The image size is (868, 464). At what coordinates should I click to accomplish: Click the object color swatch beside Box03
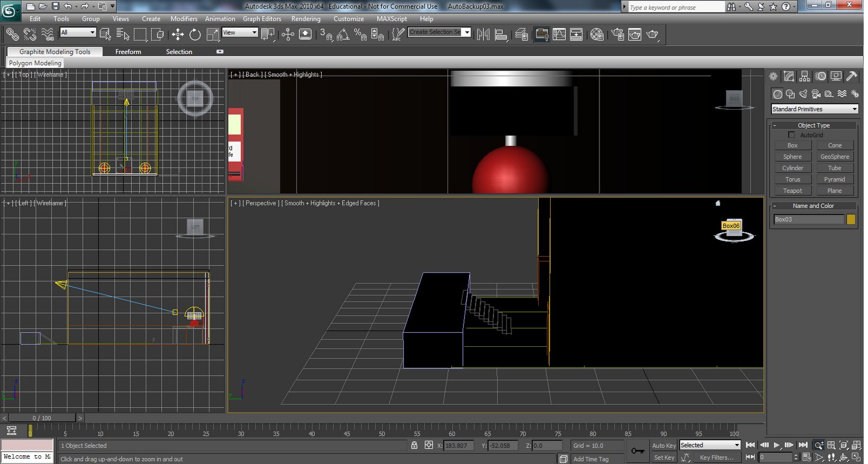[x=851, y=219]
